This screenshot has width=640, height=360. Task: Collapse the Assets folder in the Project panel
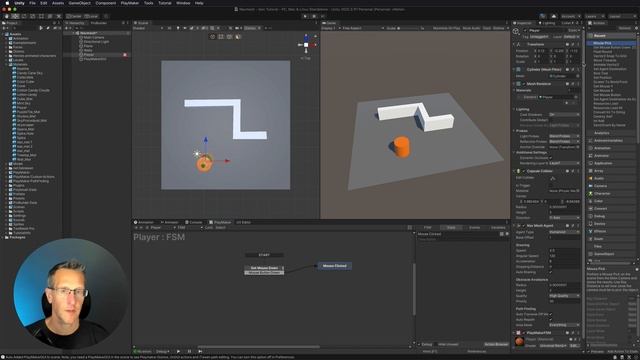3,34
